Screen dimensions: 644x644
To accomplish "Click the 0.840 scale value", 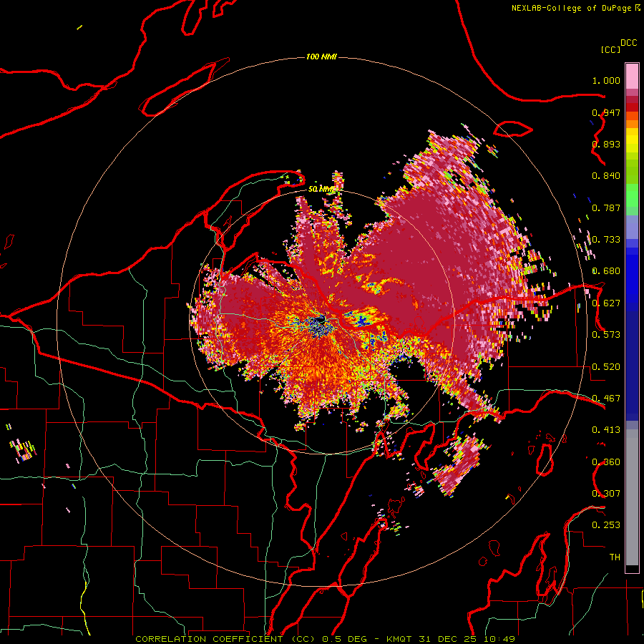I will tap(606, 176).
